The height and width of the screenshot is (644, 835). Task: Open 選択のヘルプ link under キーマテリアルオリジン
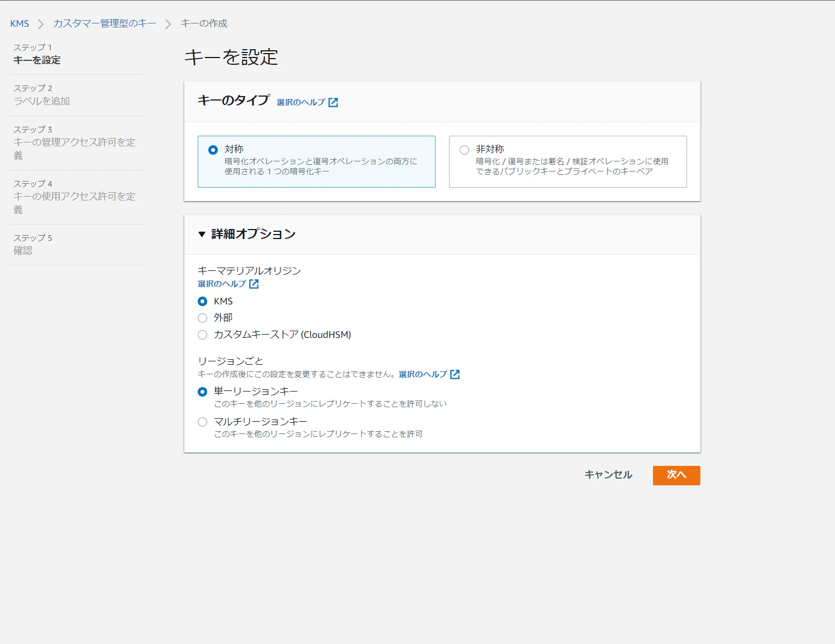(x=222, y=284)
